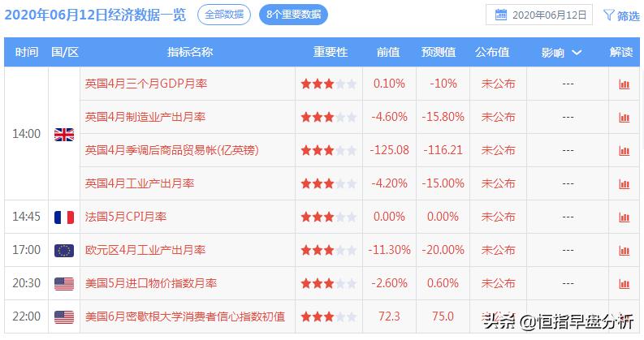Image resolution: width=644 pixels, height=340 pixels.
Task: Open chart for UK manufacturing output row
Action: click(x=624, y=117)
